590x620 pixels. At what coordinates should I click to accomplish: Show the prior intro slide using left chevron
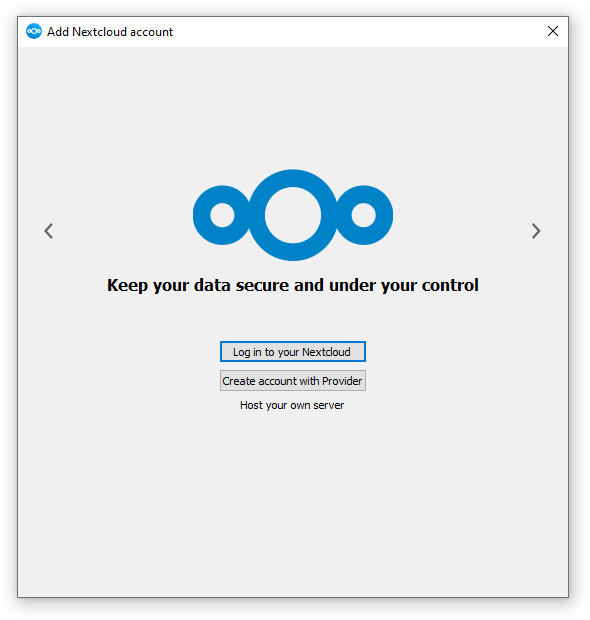[x=49, y=231]
